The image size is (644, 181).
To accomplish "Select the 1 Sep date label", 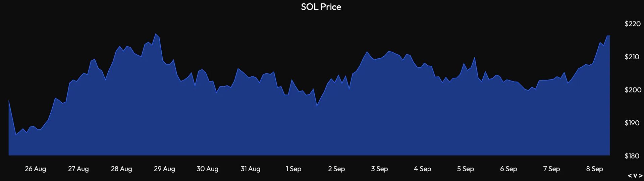I will click(293, 169).
